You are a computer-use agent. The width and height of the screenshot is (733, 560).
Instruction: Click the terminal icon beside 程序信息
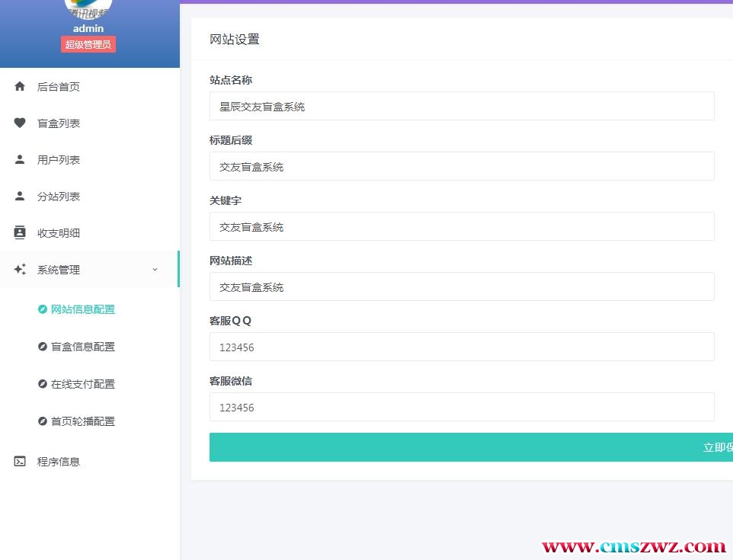click(21, 462)
